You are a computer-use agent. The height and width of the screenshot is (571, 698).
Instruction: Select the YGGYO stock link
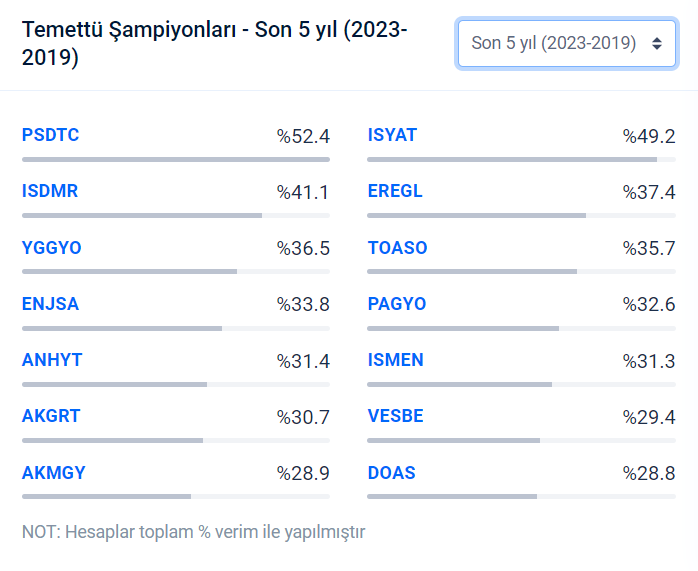point(52,248)
